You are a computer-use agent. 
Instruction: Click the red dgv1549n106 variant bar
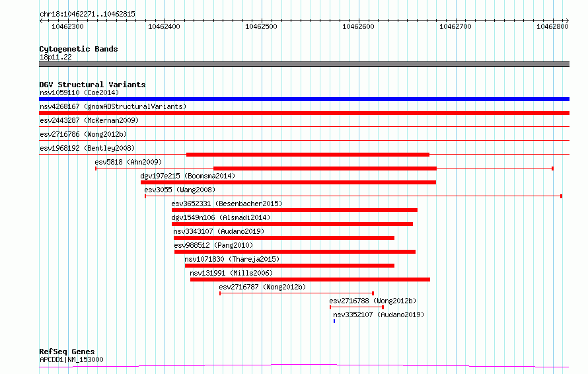(x=292, y=224)
